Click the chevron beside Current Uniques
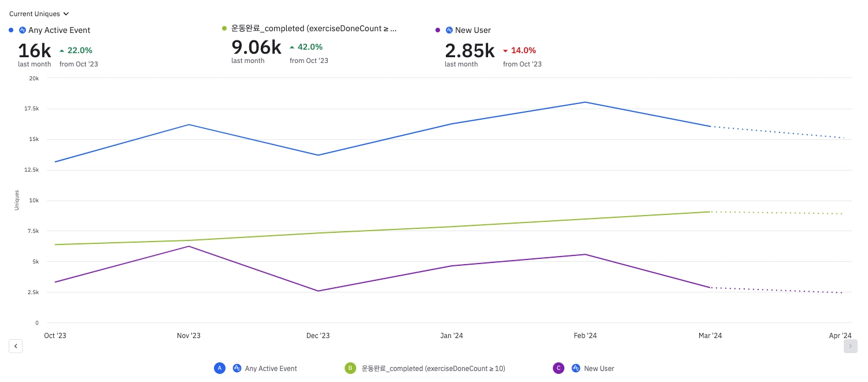Viewport: 868px width, 382px height. [66, 13]
